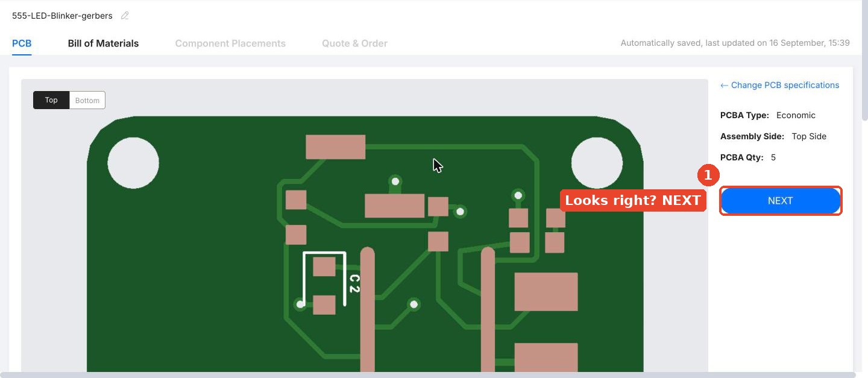Screen dimensions: 868x378
Task: Switch to the Bottom layer view
Action: tap(87, 100)
